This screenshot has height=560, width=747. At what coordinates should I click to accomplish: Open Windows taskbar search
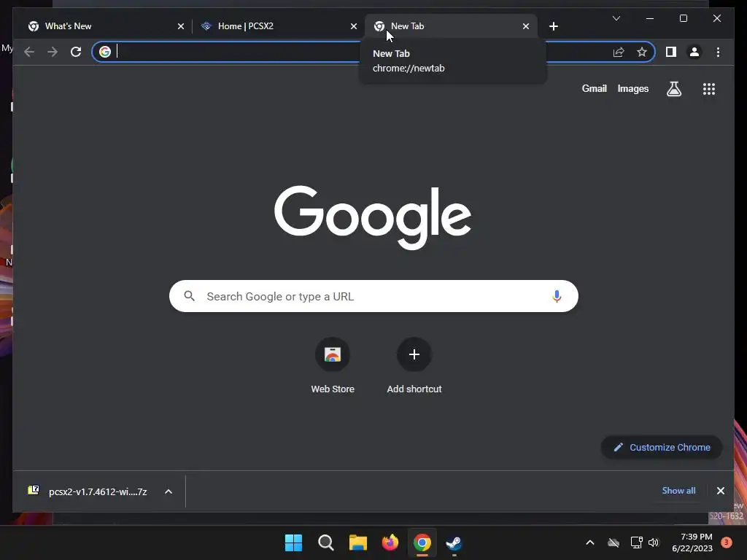point(326,542)
